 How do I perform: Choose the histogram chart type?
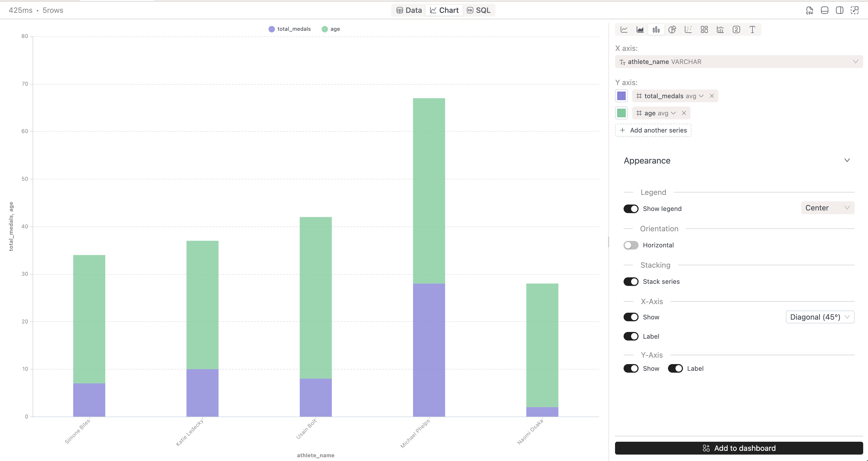tap(720, 29)
